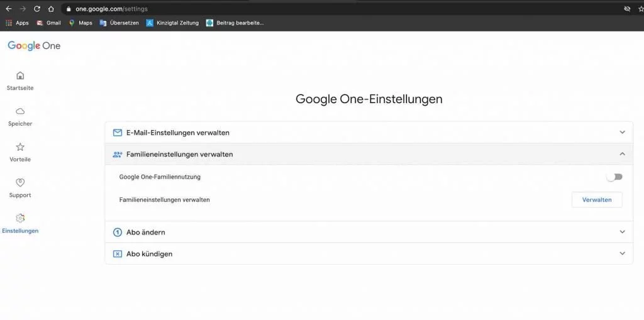Click the Startseite sidebar label
The image size is (644, 320).
click(20, 88)
